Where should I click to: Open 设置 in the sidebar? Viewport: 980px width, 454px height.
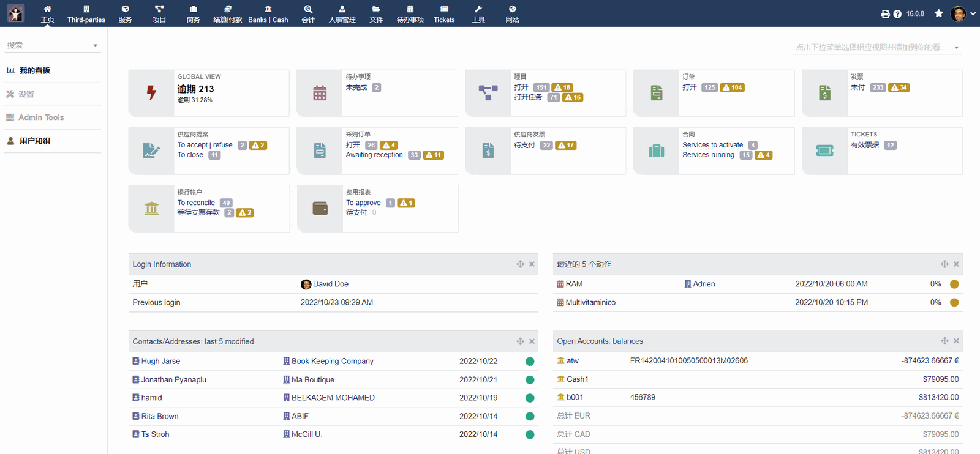26,94
